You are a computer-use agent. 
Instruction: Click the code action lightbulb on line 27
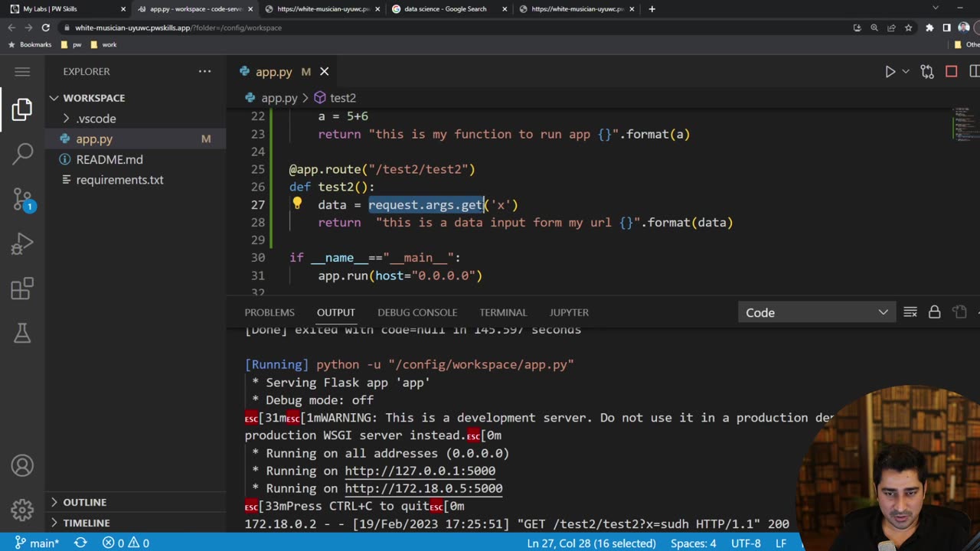pos(297,204)
